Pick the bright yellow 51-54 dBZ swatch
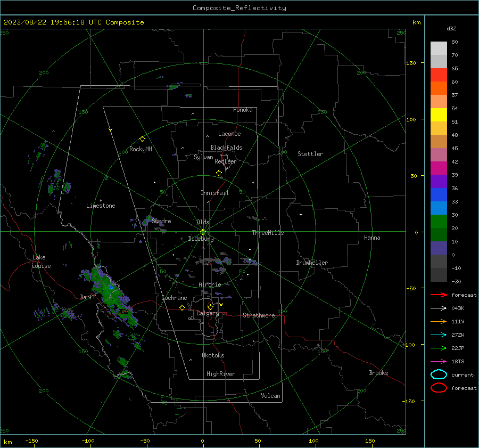This screenshot has height=448, width=479. (x=439, y=115)
